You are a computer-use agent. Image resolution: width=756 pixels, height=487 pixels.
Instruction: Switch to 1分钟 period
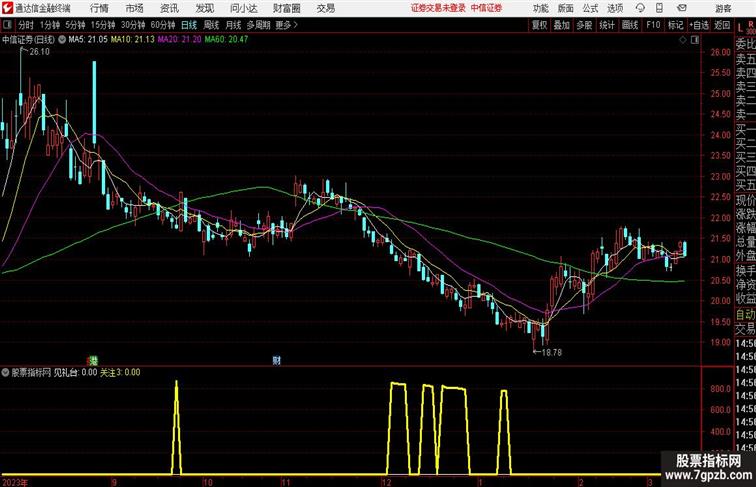point(50,25)
